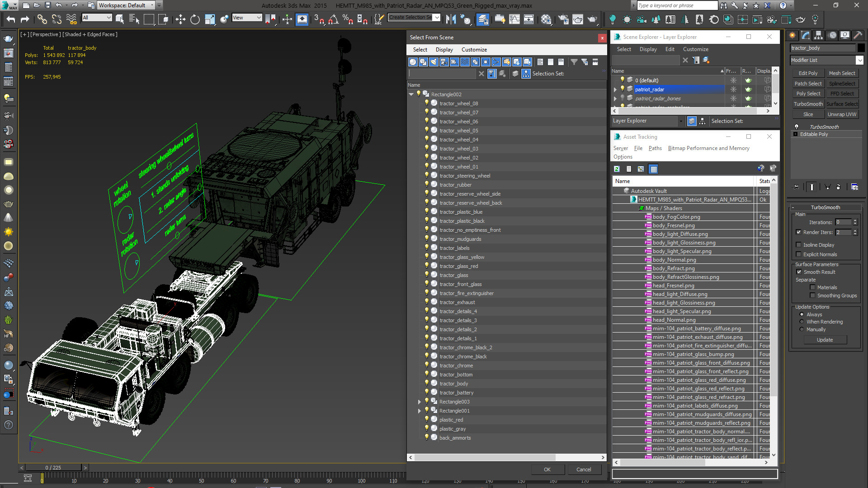868x488 pixels.
Task: Enable Separate by Materials checkbox
Action: [x=812, y=287]
